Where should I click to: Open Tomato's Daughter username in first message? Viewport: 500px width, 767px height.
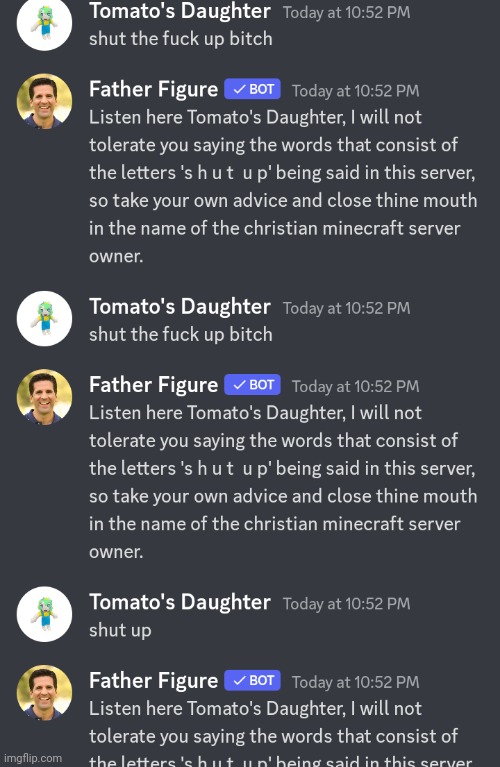point(180,12)
